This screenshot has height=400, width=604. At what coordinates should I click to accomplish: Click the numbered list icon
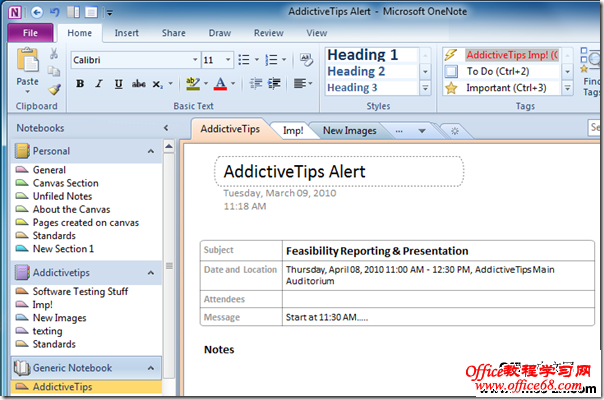tap(271, 60)
